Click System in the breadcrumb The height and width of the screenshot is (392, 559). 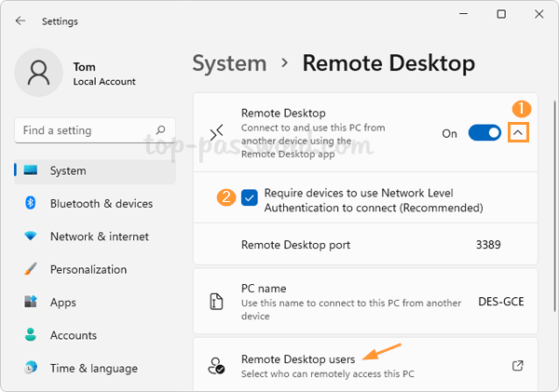point(229,63)
